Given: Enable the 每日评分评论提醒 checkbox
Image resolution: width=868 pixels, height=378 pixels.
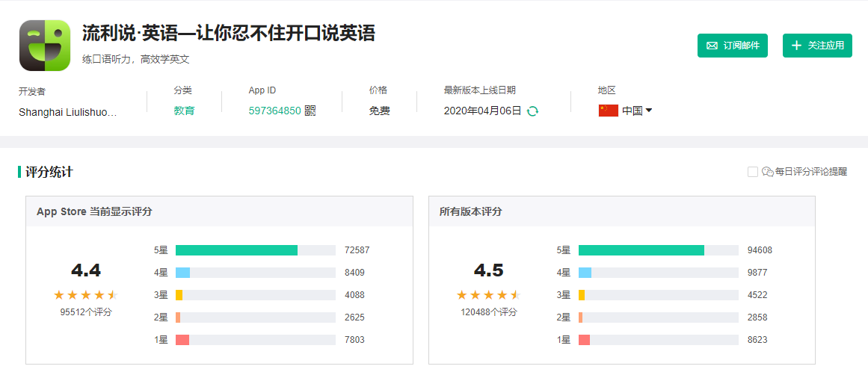Looking at the screenshot, I should tap(753, 172).
